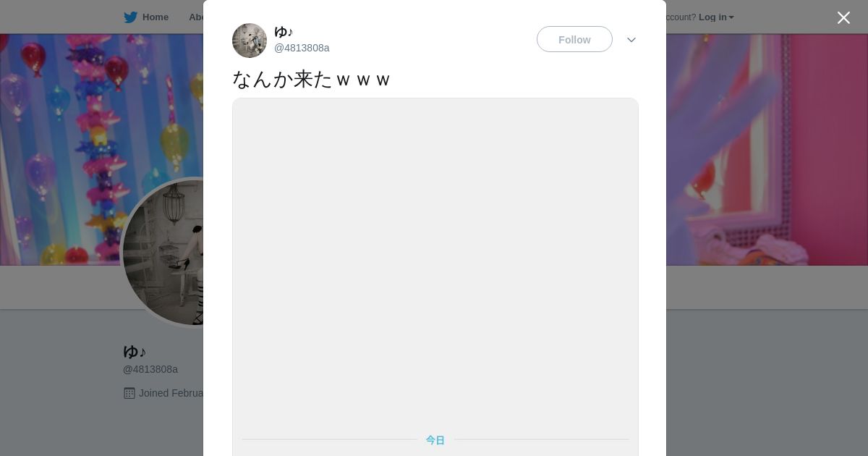
Task: Expand the chevron more-options menu on tweet
Action: (x=631, y=40)
